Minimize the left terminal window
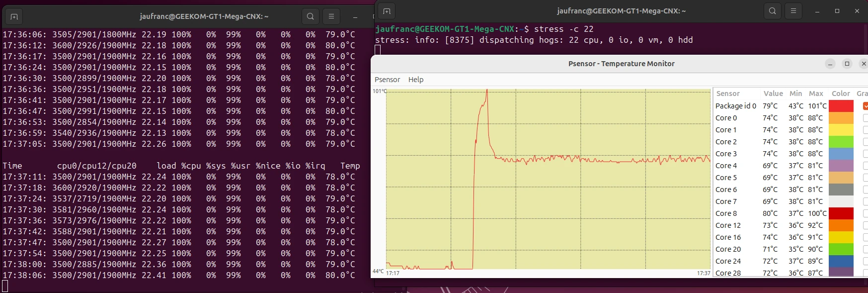The image size is (868, 293). [355, 16]
